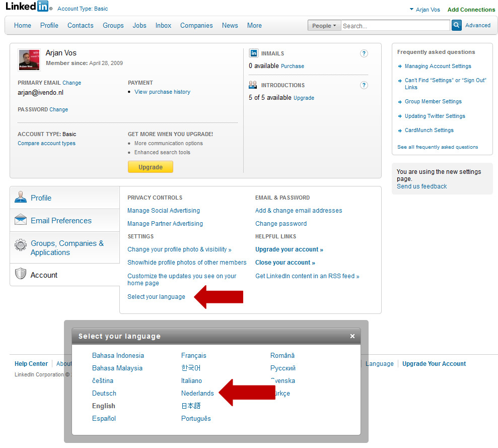The height and width of the screenshot is (448, 498).
Task: Click the LinkedIn logo
Action: [28, 7]
